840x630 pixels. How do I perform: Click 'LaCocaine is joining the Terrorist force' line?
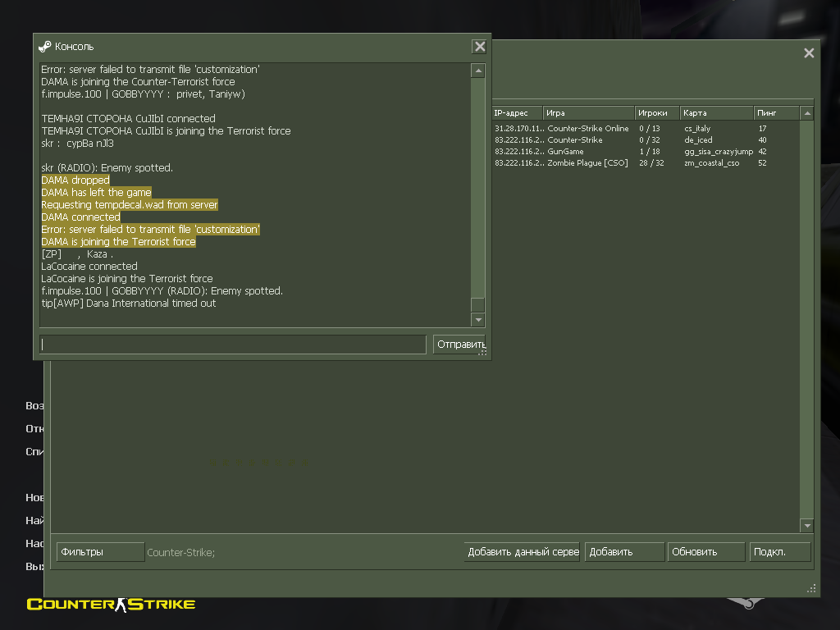(x=127, y=279)
